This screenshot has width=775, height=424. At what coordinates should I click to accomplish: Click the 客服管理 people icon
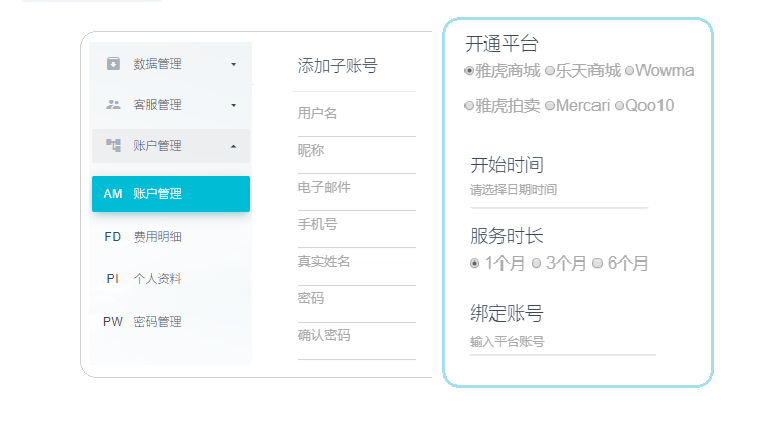(113, 105)
